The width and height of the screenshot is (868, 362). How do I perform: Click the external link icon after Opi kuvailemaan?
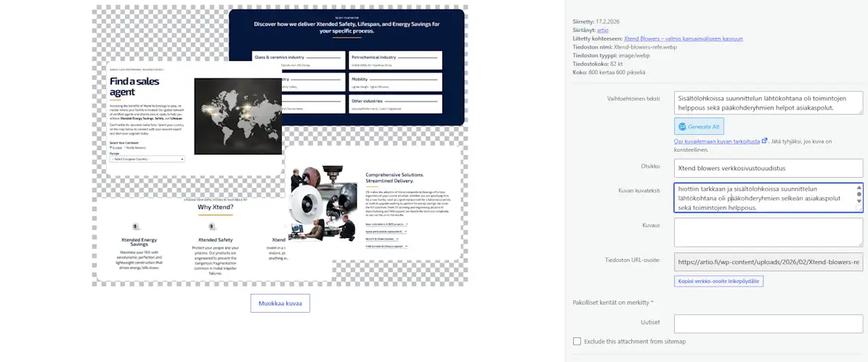764,141
